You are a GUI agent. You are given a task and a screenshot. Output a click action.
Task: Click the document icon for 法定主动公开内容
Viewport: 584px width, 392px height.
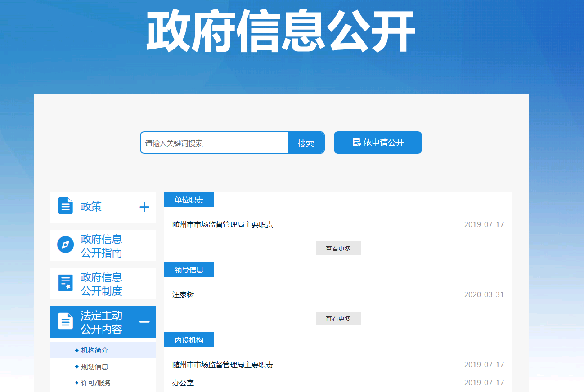click(x=66, y=321)
